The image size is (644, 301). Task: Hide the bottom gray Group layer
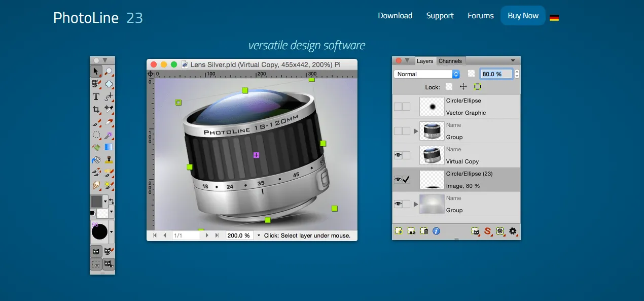(x=398, y=204)
